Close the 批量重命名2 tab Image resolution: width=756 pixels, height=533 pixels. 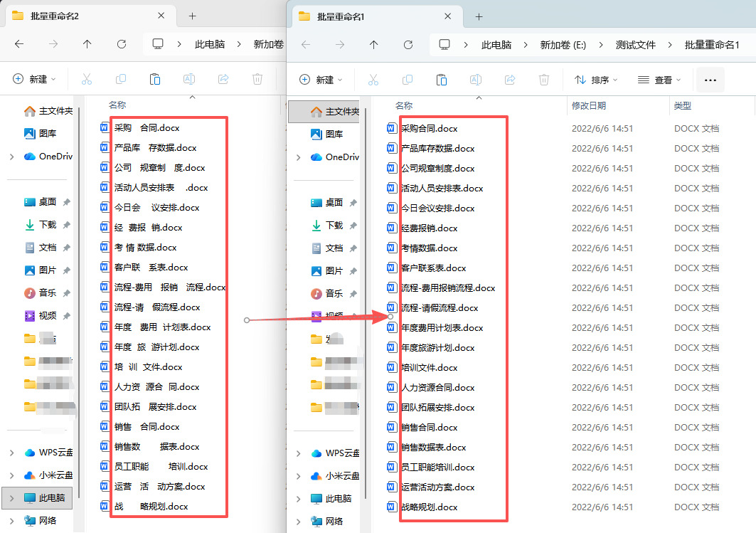(161, 16)
